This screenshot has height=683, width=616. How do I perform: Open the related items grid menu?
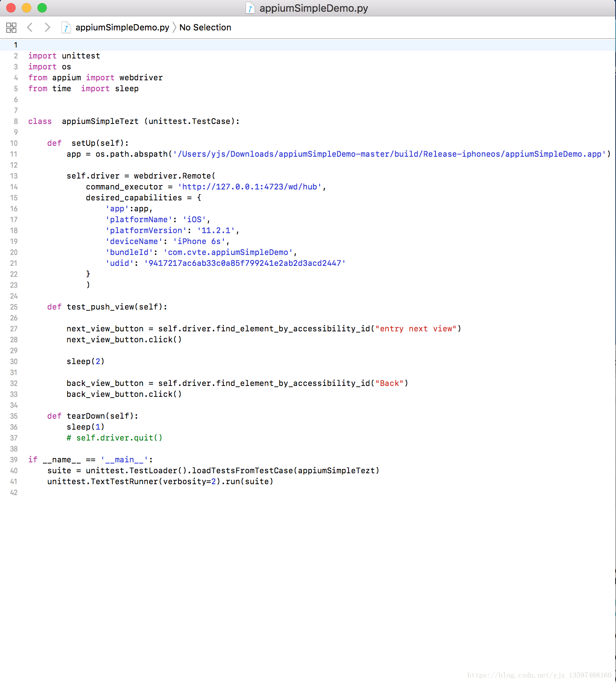(x=11, y=27)
